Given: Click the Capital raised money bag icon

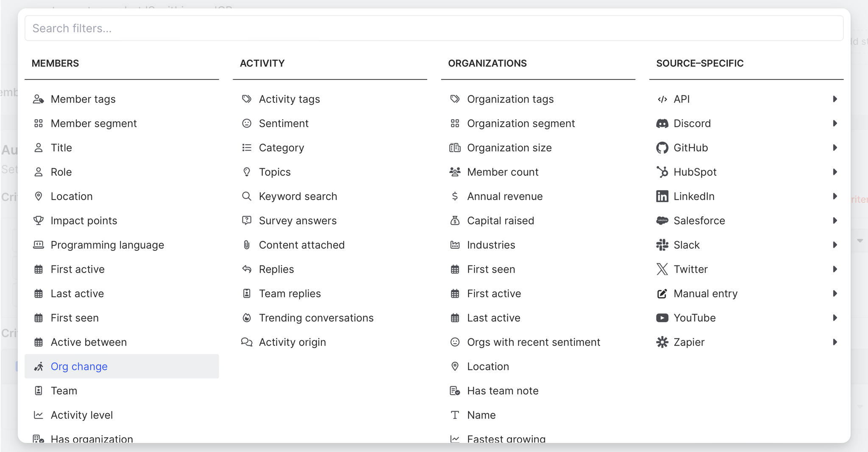Looking at the screenshot, I should pyautogui.click(x=455, y=220).
